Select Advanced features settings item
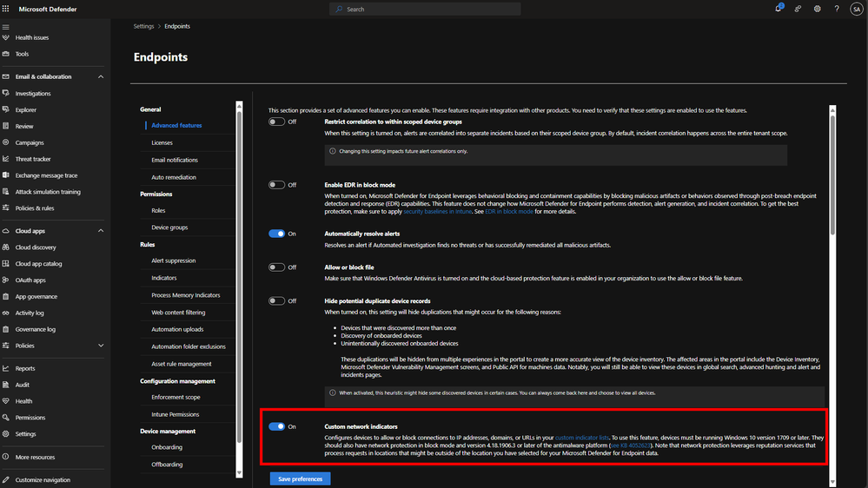The image size is (868, 488). click(x=176, y=126)
